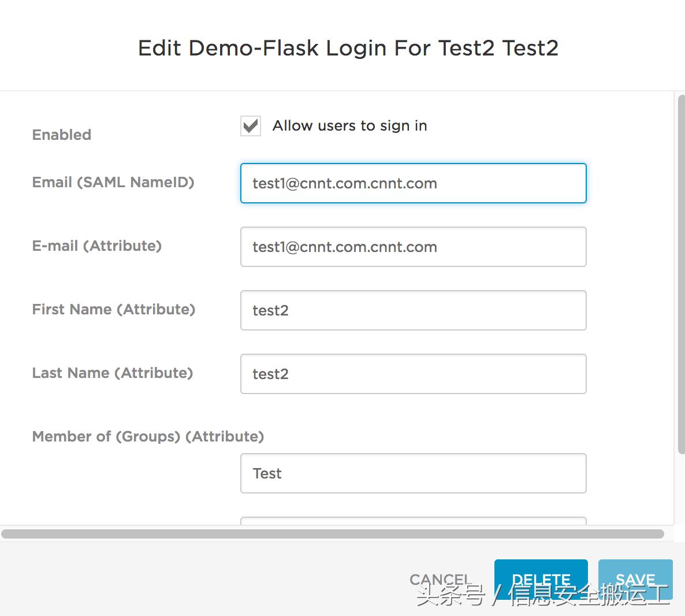Click into the E-mail (Attribute) text box
Image resolution: width=685 pixels, height=616 pixels.
pos(413,247)
